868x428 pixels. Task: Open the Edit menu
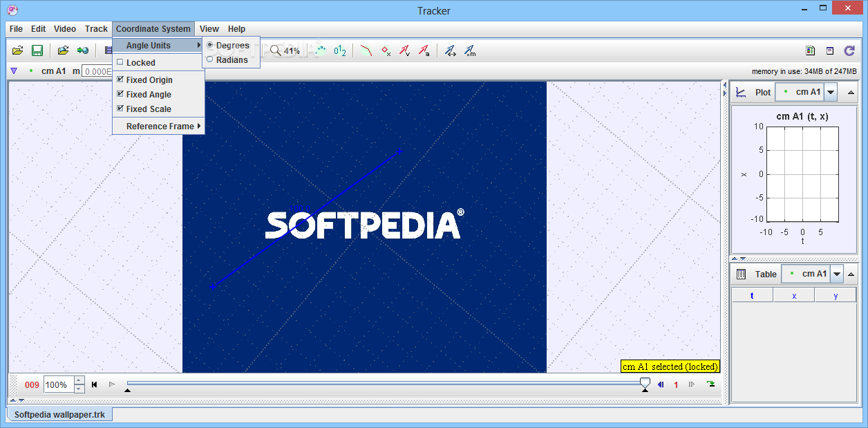[x=38, y=29]
